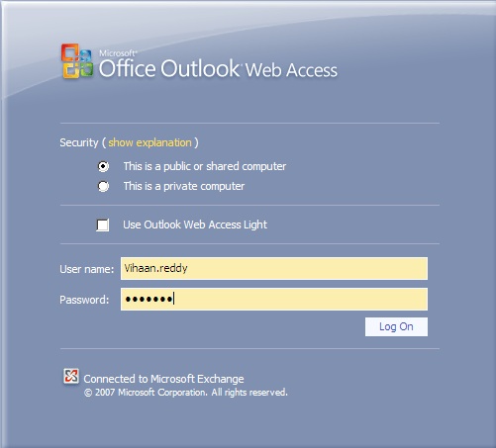This screenshot has width=496, height=448.
Task: Select 'This is a public or shared computer'
Action: [103, 166]
